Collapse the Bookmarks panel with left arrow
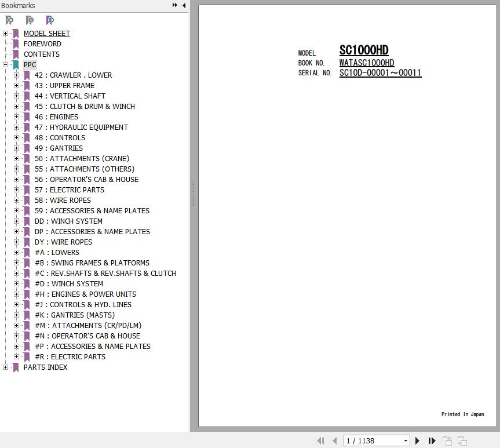Viewport: 500px width, 448px height. coord(184,5)
